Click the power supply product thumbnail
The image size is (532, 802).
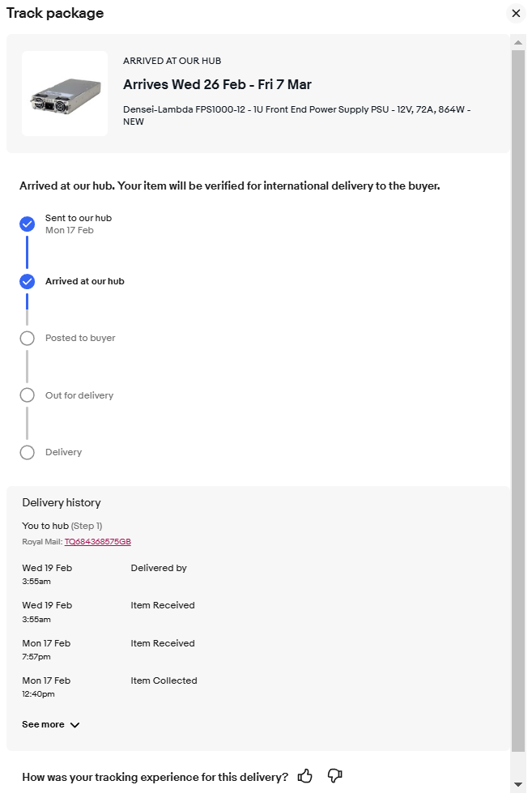[x=65, y=94]
